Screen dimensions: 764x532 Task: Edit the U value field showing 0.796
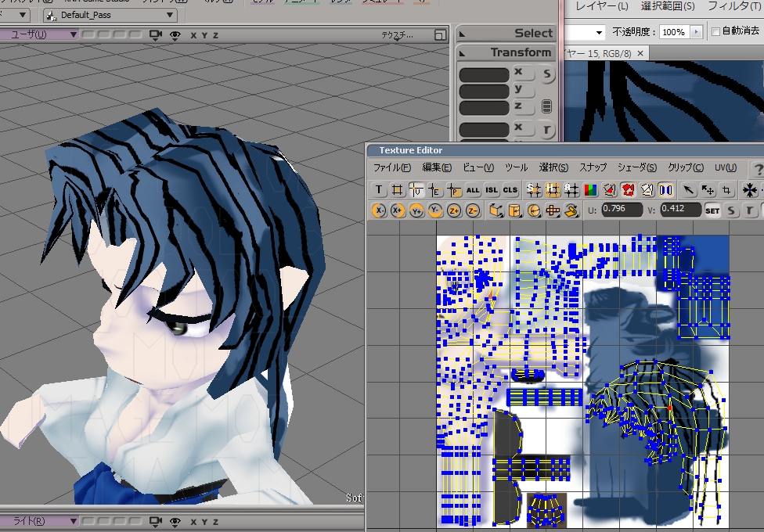(622, 210)
